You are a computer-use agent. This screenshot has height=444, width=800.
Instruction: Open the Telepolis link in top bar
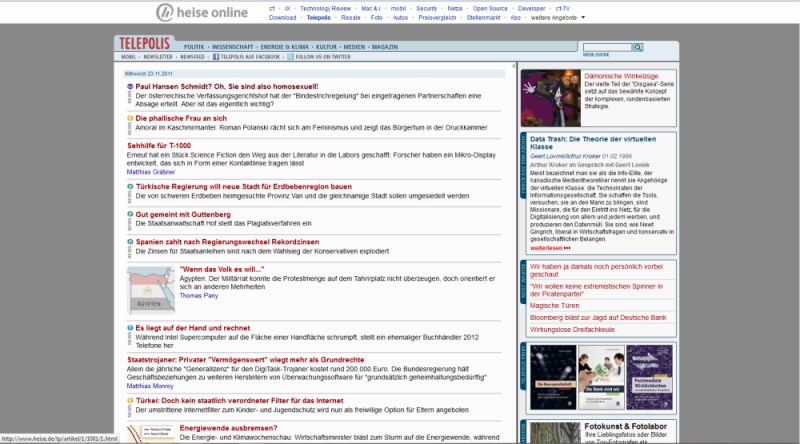(318, 17)
